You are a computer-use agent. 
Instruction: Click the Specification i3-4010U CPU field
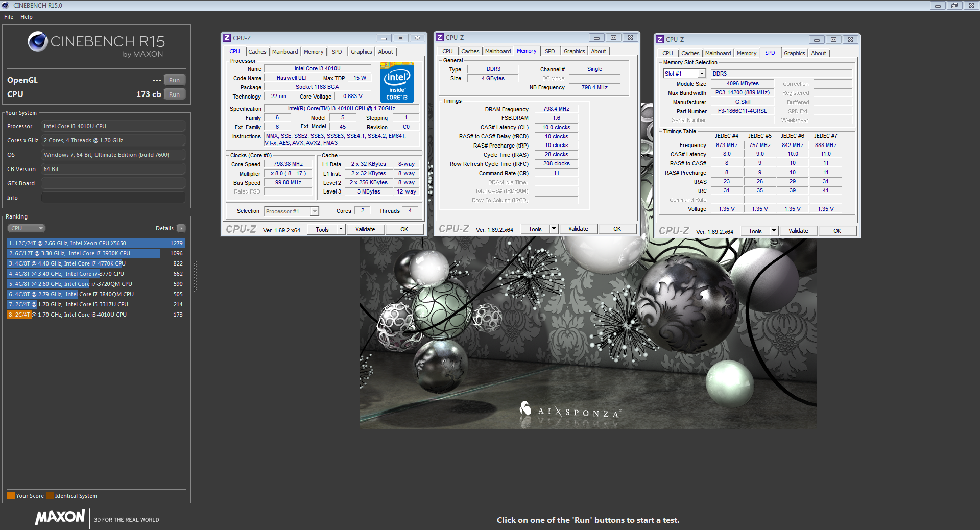pyautogui.click(x=342, y=108)
